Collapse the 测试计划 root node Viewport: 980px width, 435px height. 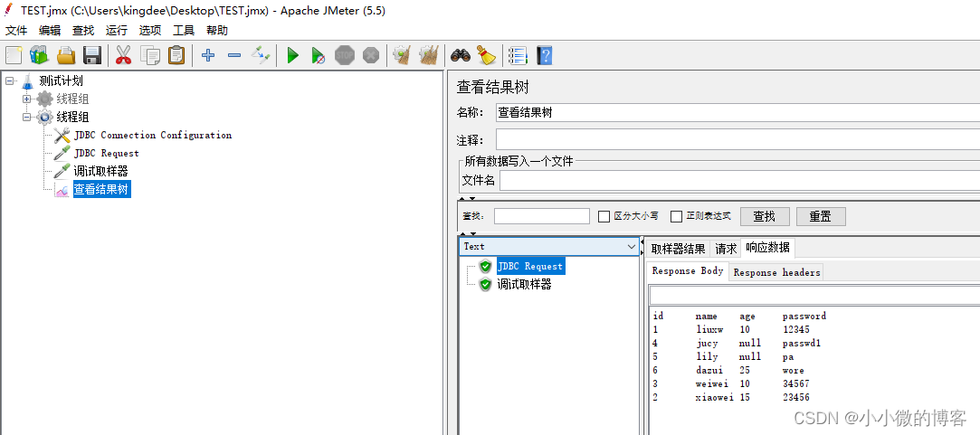[9, 80]
